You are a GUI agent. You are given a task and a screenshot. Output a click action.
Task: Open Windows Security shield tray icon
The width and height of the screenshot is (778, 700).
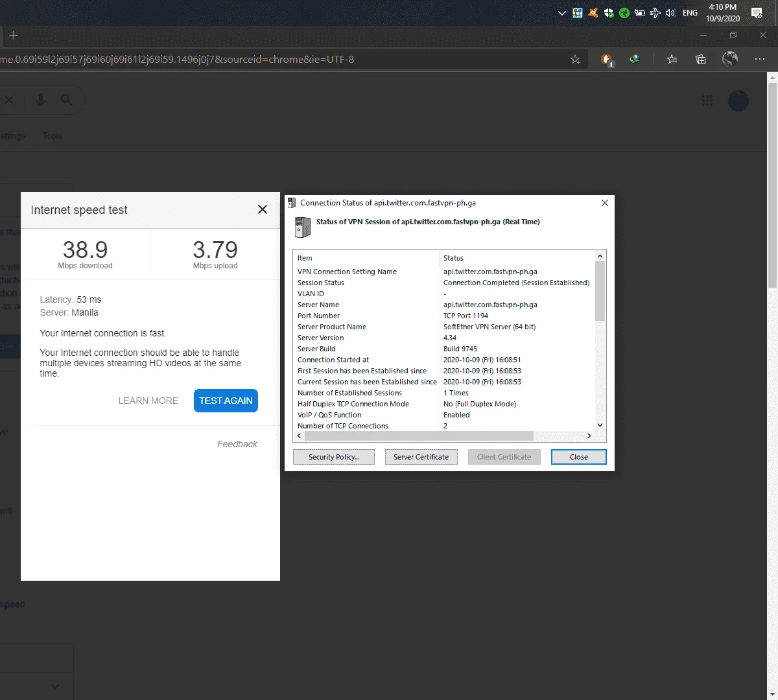pyautogui.click(x=609, y=13)
